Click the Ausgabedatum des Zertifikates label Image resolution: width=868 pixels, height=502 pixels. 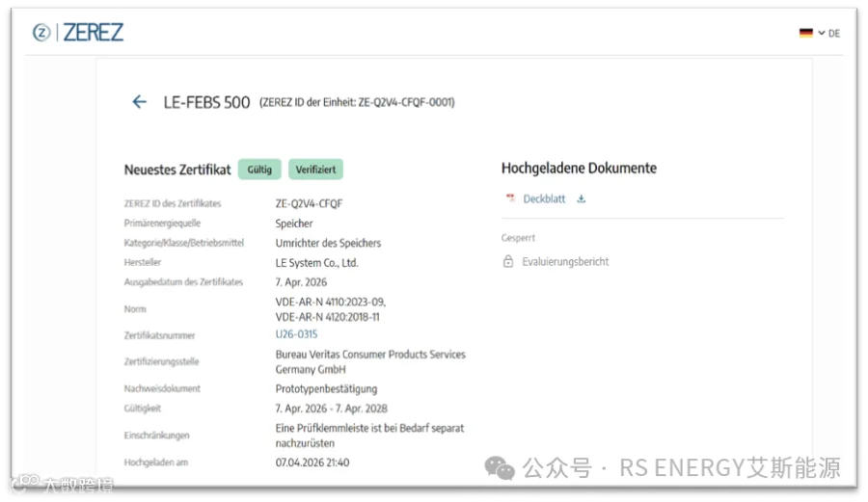coord(183,281)
